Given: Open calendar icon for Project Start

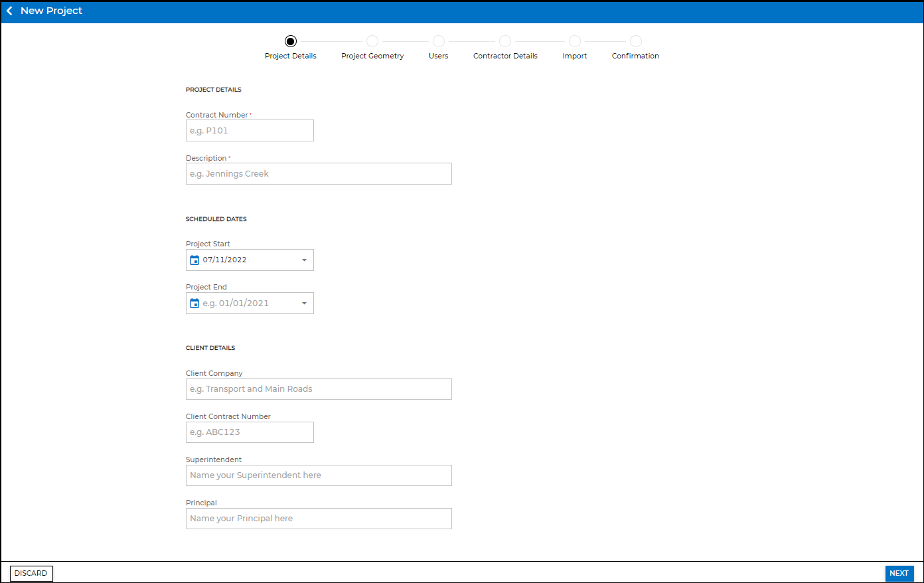Looking at the screenshot, I should tap(194, 260).
